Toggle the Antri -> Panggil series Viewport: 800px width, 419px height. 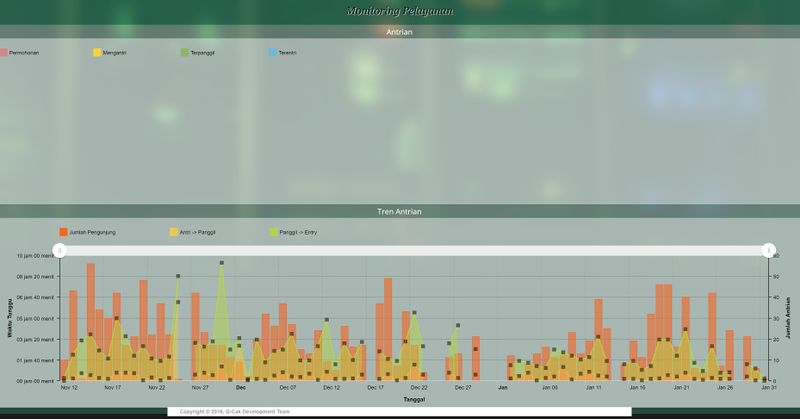(193, 232)
